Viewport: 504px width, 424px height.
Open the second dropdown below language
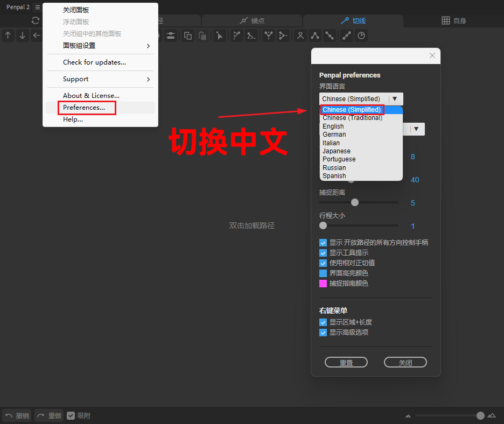click(416, 129)
